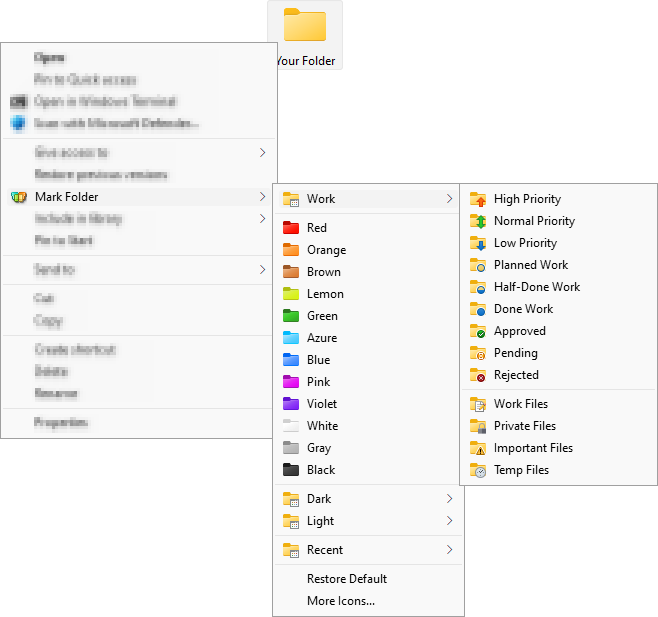This screenshot has height=617, width=658.
Task: Expand the Send to submenu arrow
Action: point(262,269)
